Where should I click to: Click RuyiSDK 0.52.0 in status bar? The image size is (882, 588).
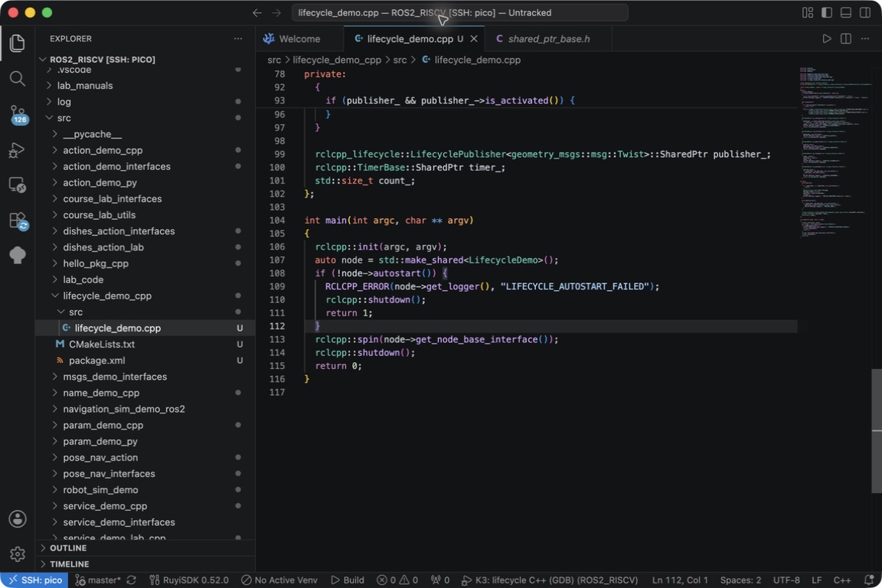pos(189,580)
